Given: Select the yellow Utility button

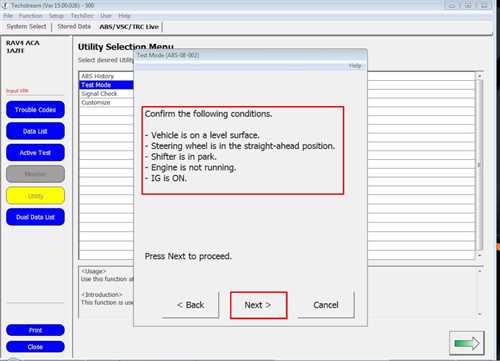Looking at the screenshot, I should [35, 196].
